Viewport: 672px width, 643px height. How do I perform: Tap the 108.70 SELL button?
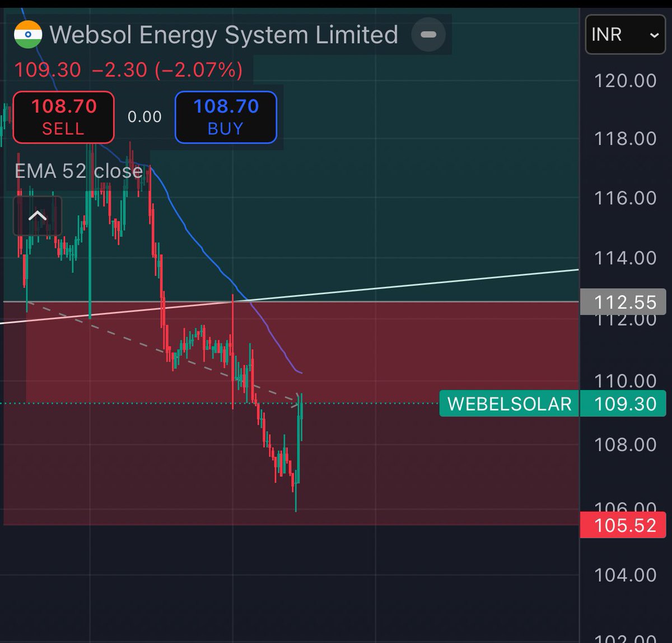(x=63, y=117)
